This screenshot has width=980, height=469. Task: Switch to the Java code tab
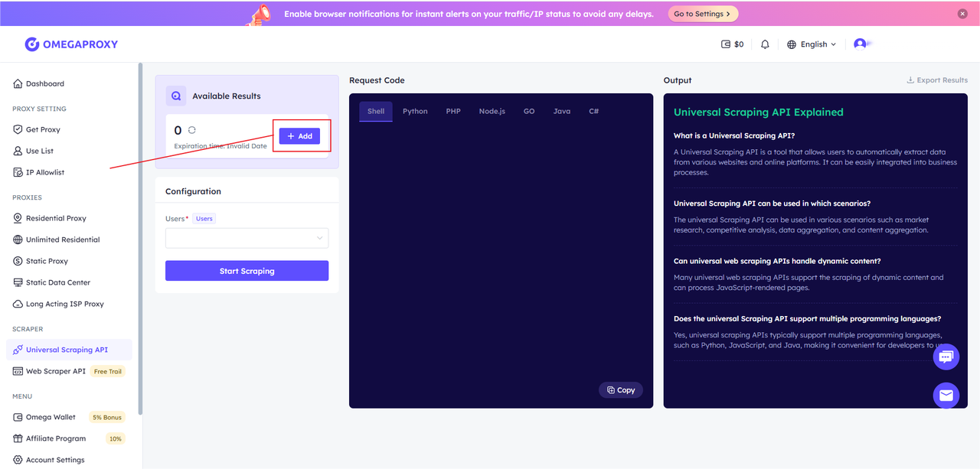[x=561, y=111]
